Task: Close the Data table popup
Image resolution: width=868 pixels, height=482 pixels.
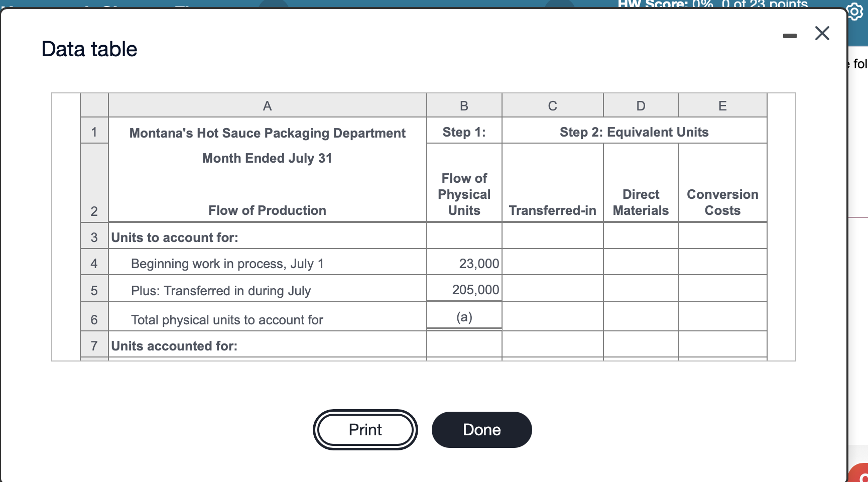Action: [822, 33]
